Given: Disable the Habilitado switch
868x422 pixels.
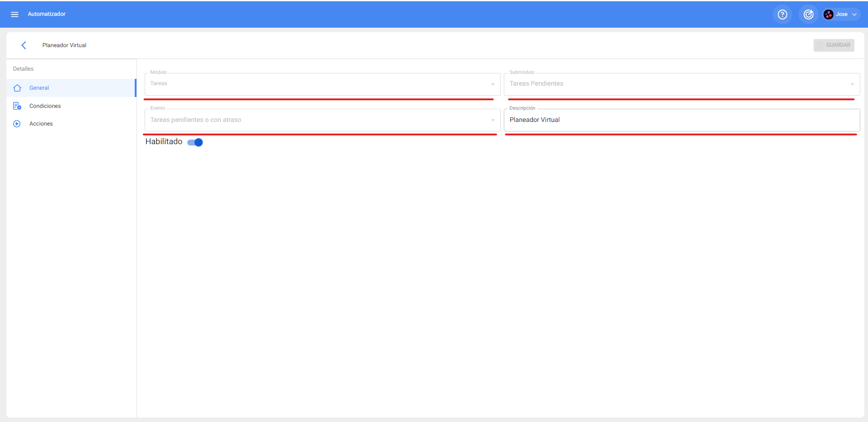Looking at the screenshot, I should tap(195, 142).
